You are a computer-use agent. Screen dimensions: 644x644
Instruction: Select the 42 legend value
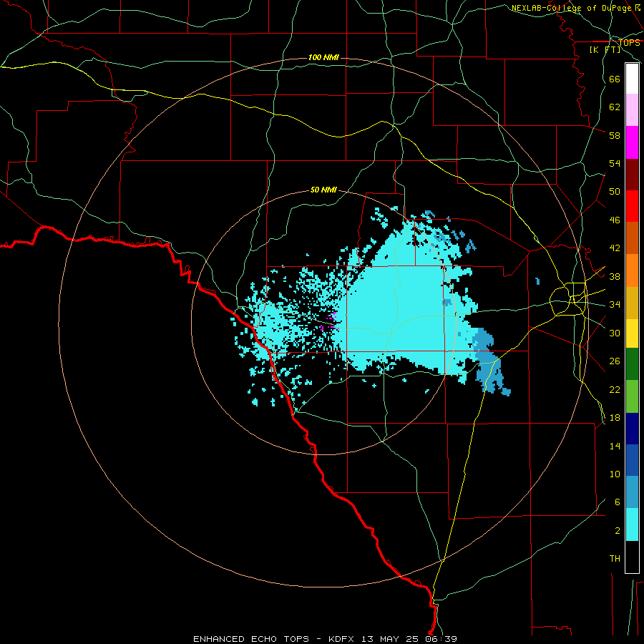click(615, 248)
